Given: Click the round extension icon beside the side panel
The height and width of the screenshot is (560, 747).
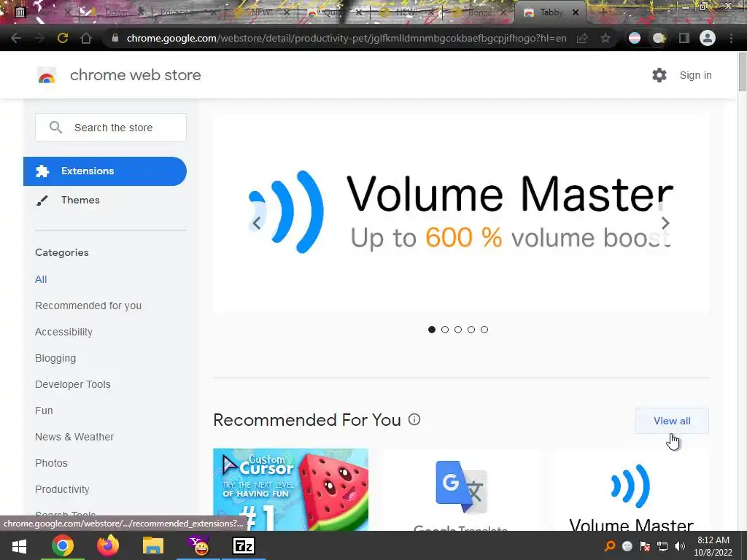Looking at the screenshot, I should pos(659,38).
